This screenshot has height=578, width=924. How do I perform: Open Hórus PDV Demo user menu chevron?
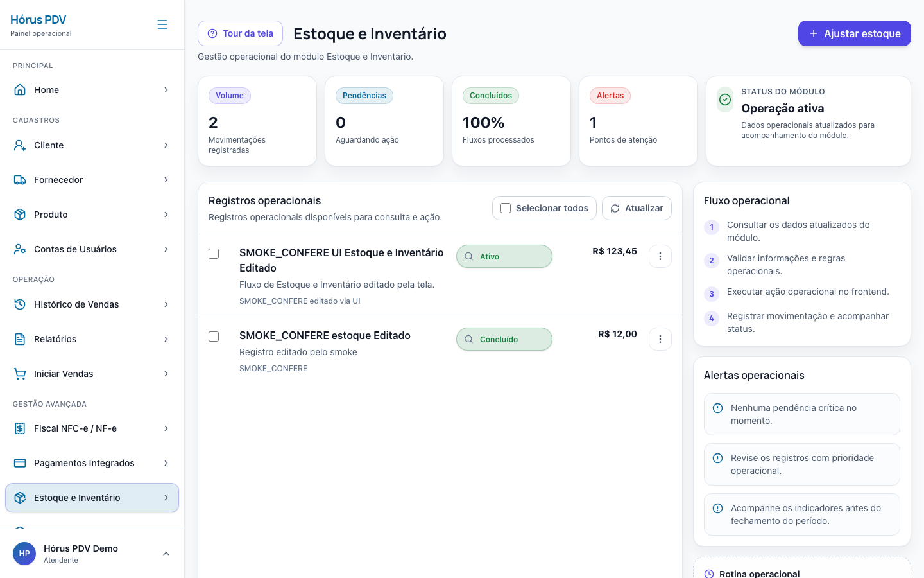166,554
